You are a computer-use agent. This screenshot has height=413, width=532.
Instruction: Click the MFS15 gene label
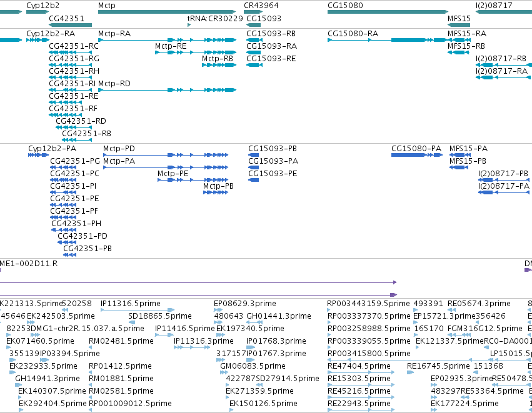tap(459, 18)
